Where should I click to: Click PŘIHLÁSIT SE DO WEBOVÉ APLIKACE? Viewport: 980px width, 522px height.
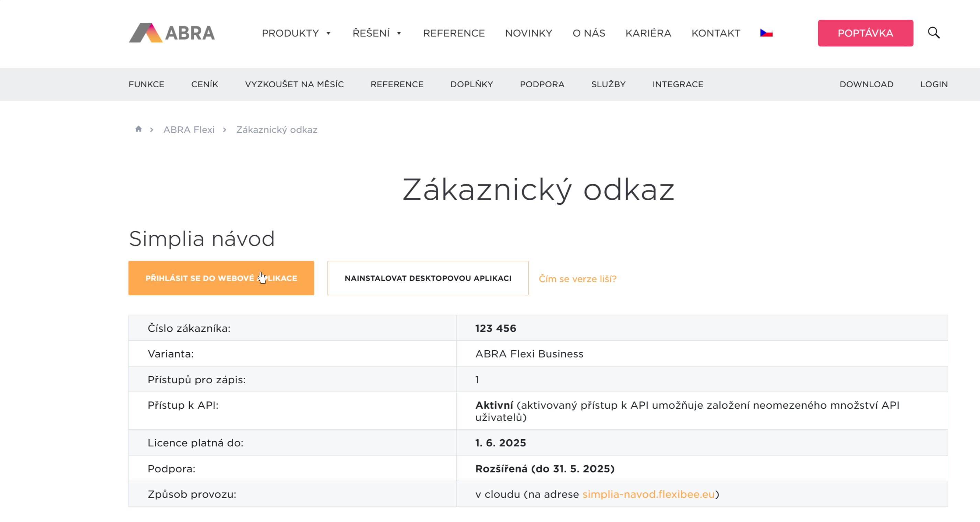pos(221,278)
